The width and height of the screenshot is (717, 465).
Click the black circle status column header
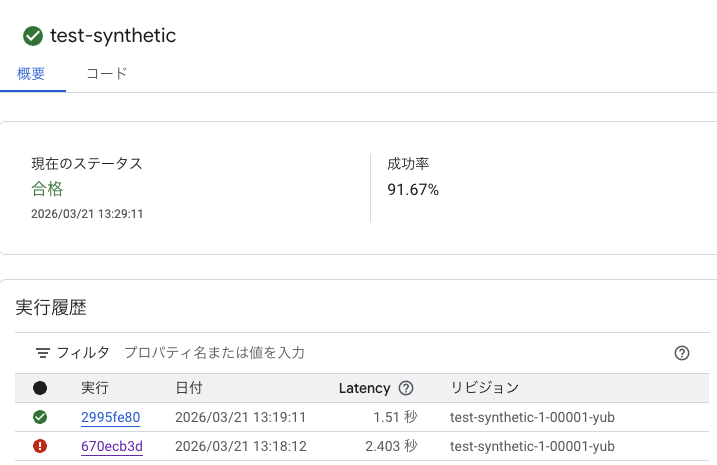pos(40,388)
